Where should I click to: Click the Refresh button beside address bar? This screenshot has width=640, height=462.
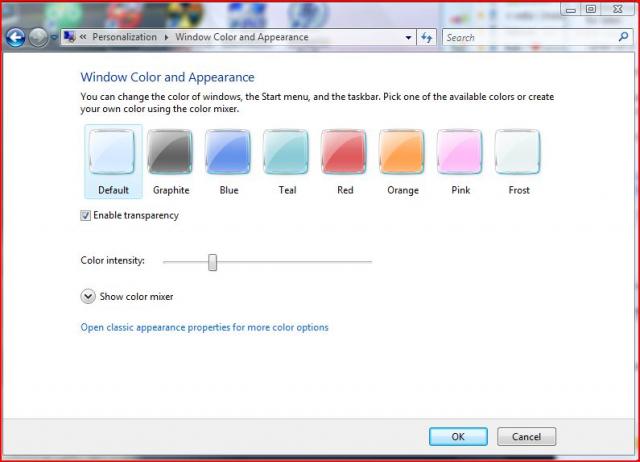pyautogui.click(x=427, y=38)
